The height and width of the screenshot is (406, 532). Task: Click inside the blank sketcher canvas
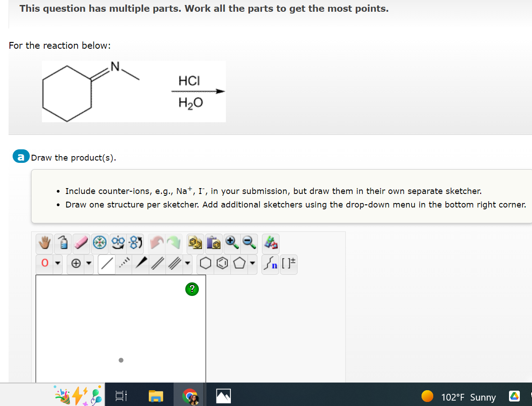click(121, 328)
